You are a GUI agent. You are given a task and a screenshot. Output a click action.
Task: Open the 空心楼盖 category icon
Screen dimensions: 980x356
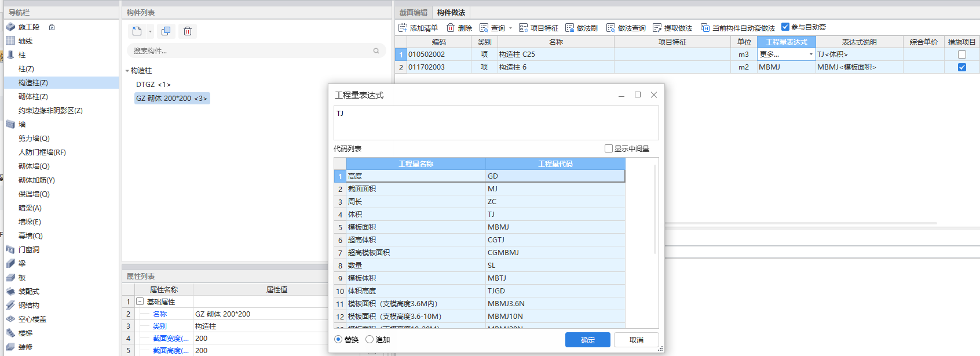(10, 319)
